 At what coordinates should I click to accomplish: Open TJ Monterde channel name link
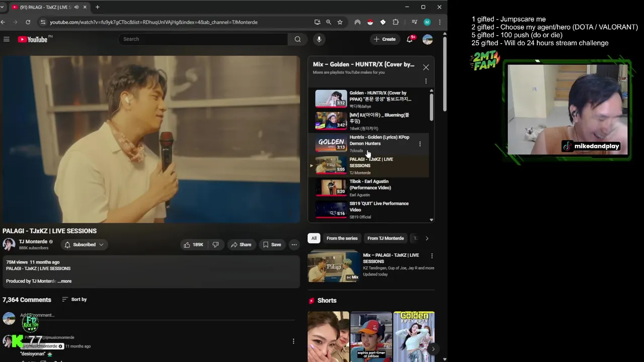[x=33, y=242]
